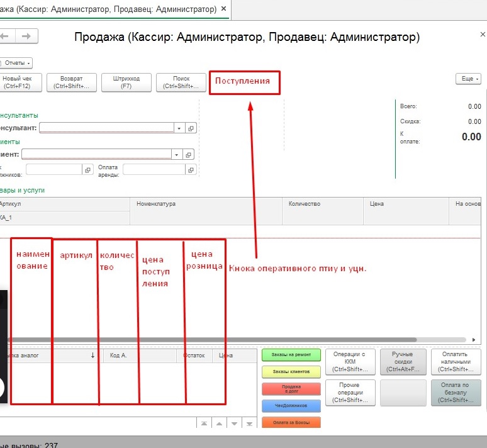
Task: Sort by the Номенклатура column header
Action: pos(204,204)
